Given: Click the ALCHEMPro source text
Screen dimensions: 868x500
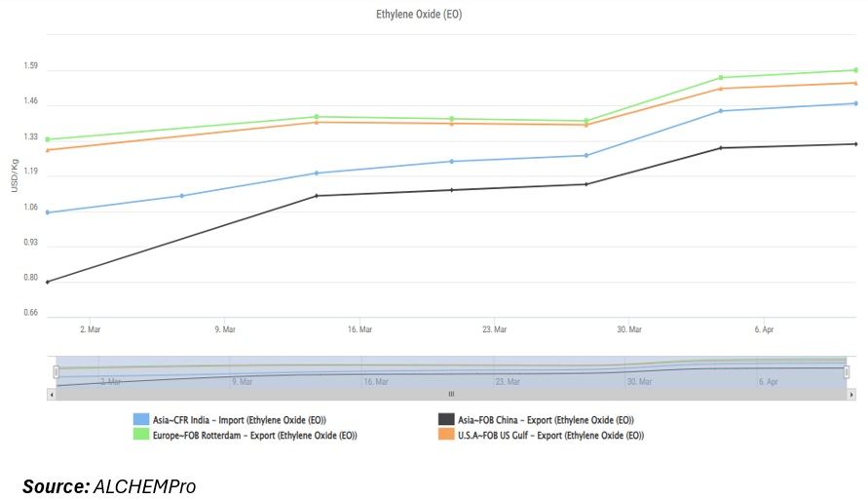Looking at the screenshot, I should [x=144, y=486].
